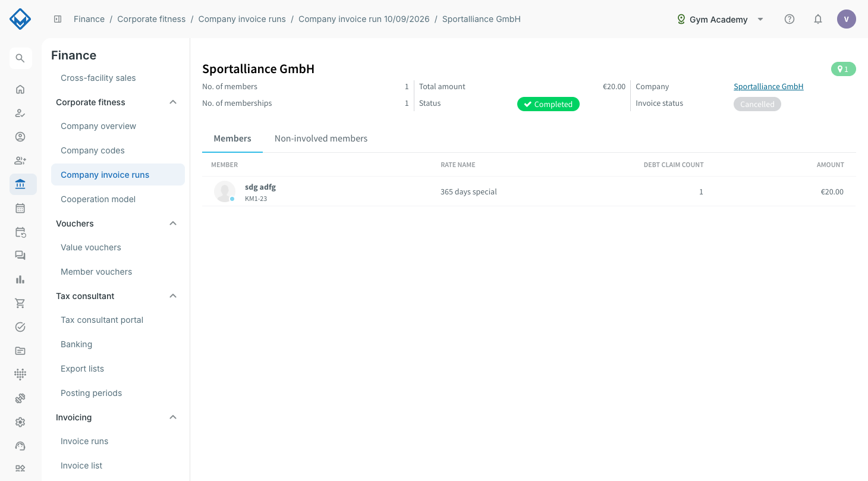Open user avatar V menu
This screenshot has width=868, height=481.
847,19
